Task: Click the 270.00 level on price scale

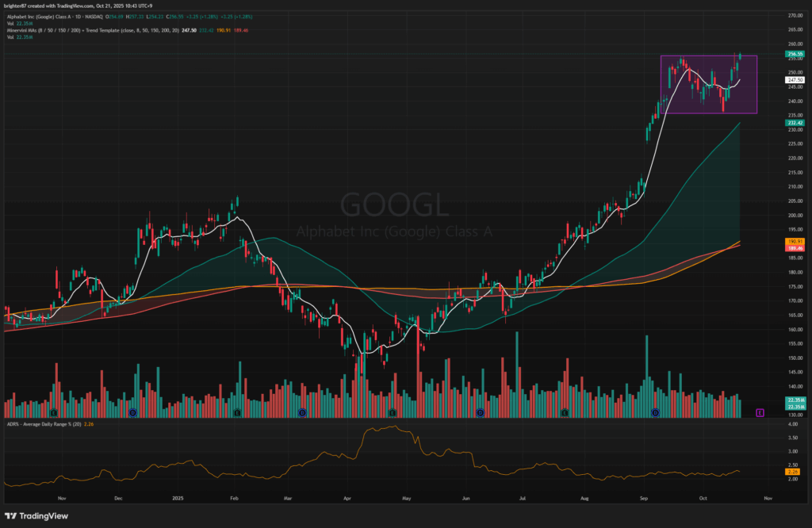Action: click(793, 16)
